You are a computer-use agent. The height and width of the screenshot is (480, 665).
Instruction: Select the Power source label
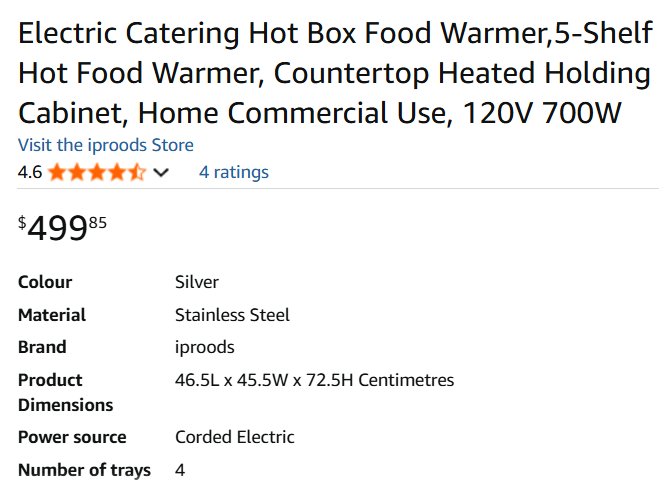tap(72, 437)
